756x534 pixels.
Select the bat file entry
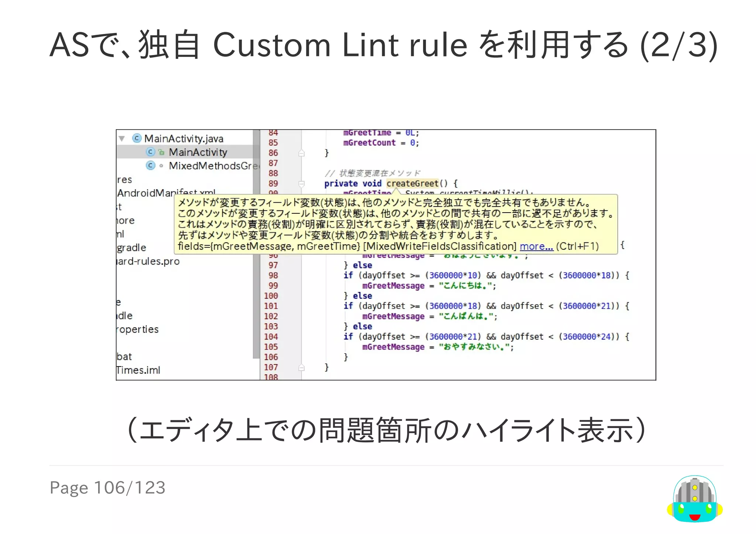[124, 356]
